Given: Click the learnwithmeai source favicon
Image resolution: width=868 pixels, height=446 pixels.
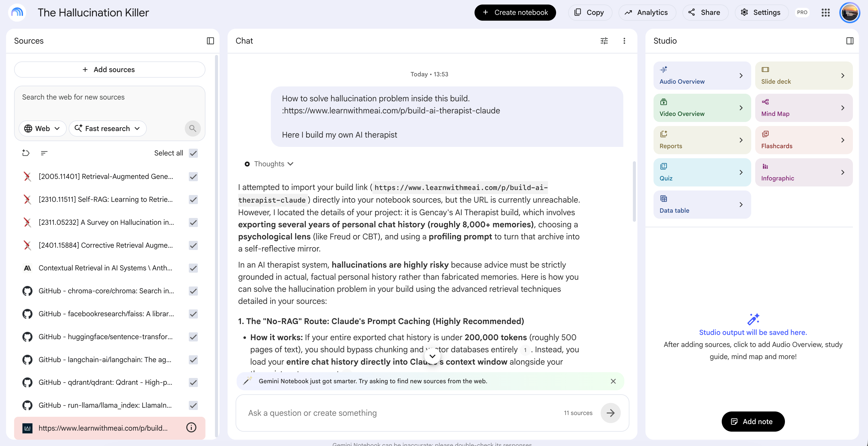Looking at the screenshot, I should coord(27,428).
